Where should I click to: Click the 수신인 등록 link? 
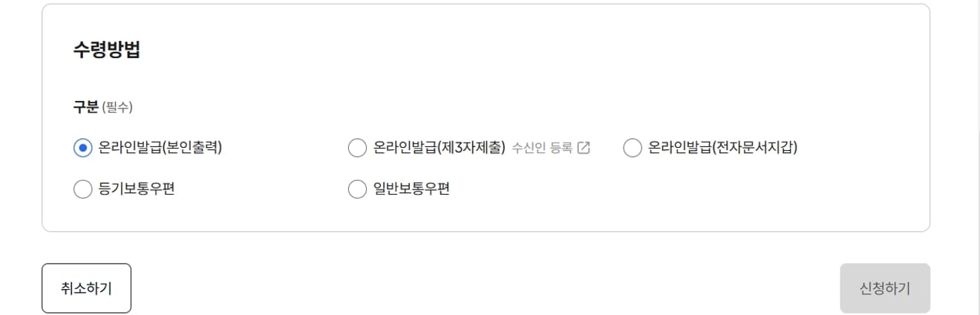(x=542, y=148)
